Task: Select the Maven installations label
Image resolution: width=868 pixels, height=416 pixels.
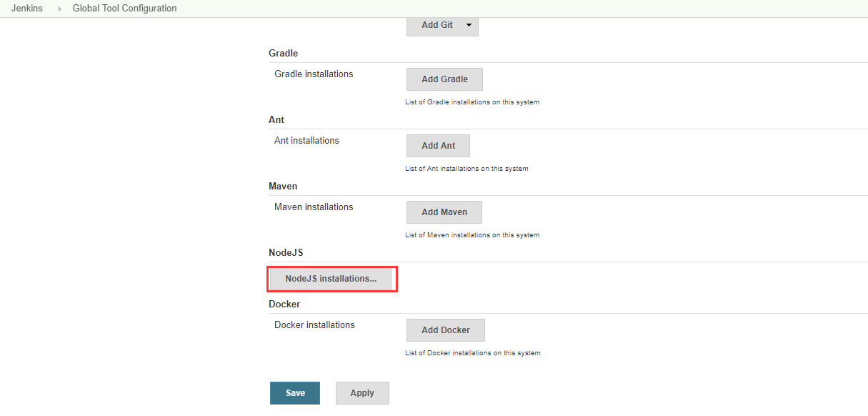Action: point(314,207)
